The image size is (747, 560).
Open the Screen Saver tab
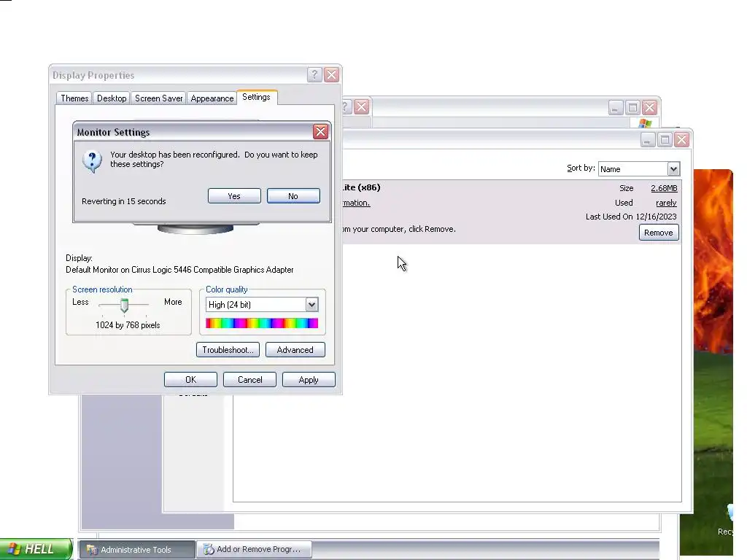pyautogui.click(x=158, y=98)
